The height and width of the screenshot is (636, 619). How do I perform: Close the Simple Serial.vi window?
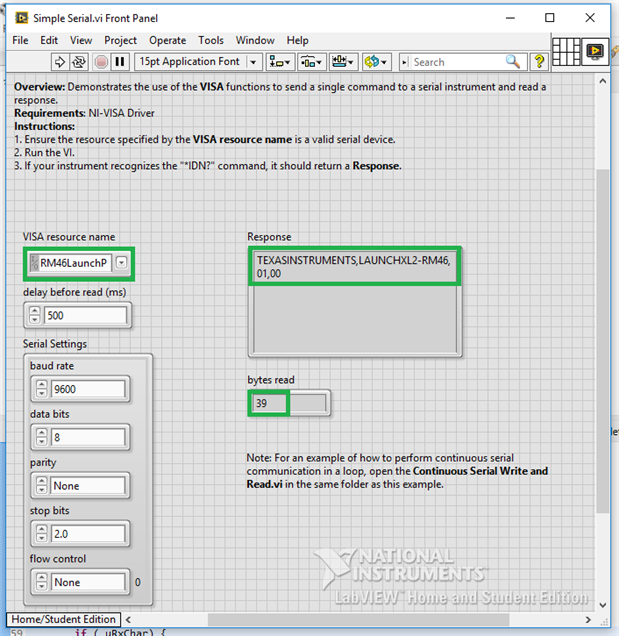pyautogui.click(x=590, y=18)
